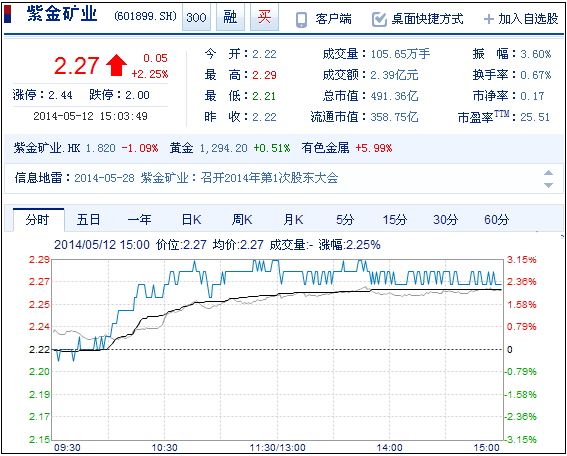Select the 分时 intraday tab
Viewport: 567px width, 456px height.
coord(38,220)
